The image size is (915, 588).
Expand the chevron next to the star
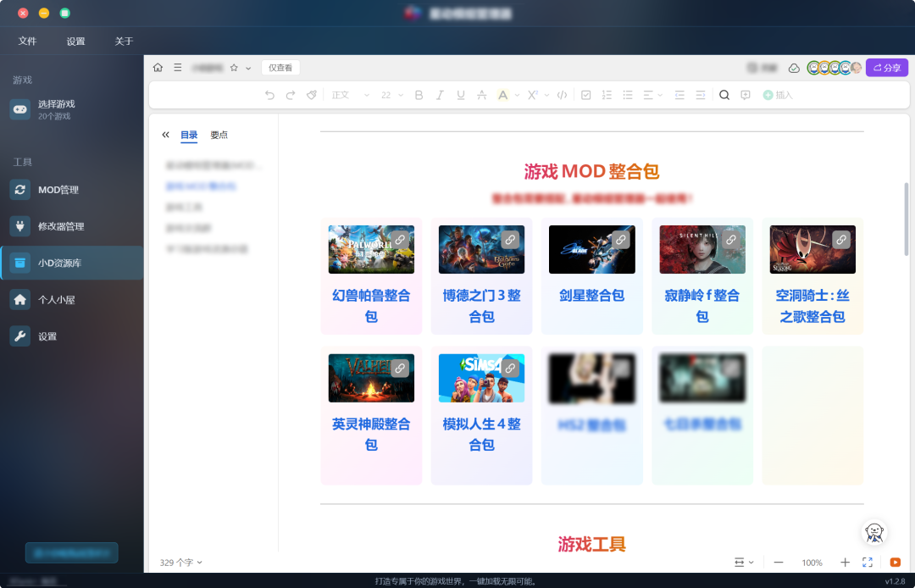(x=248, y=69)
